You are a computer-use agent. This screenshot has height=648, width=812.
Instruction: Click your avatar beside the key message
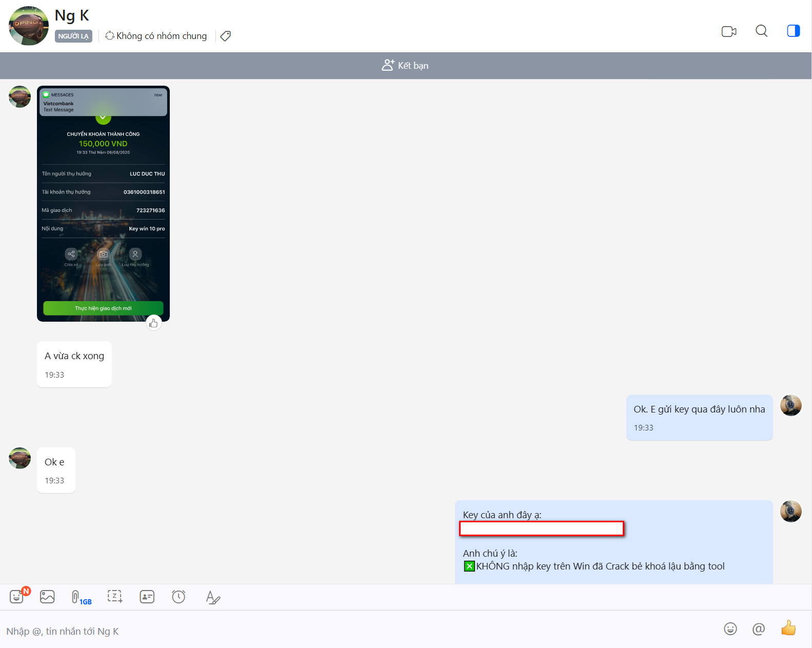pyautogui.click(x=791, y=511)
